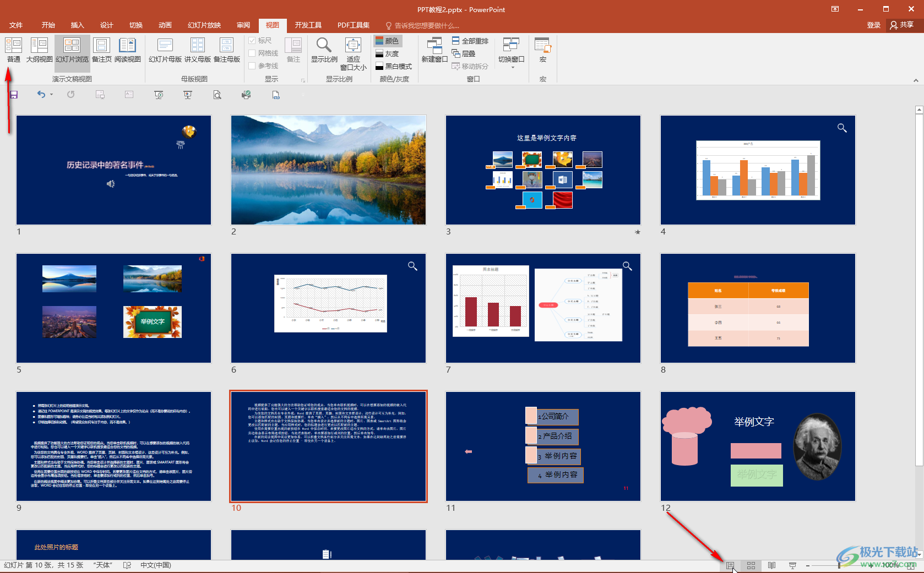This screenshot has height=573, width=924.
Task: Undo the last action
Action: [41, 95]
